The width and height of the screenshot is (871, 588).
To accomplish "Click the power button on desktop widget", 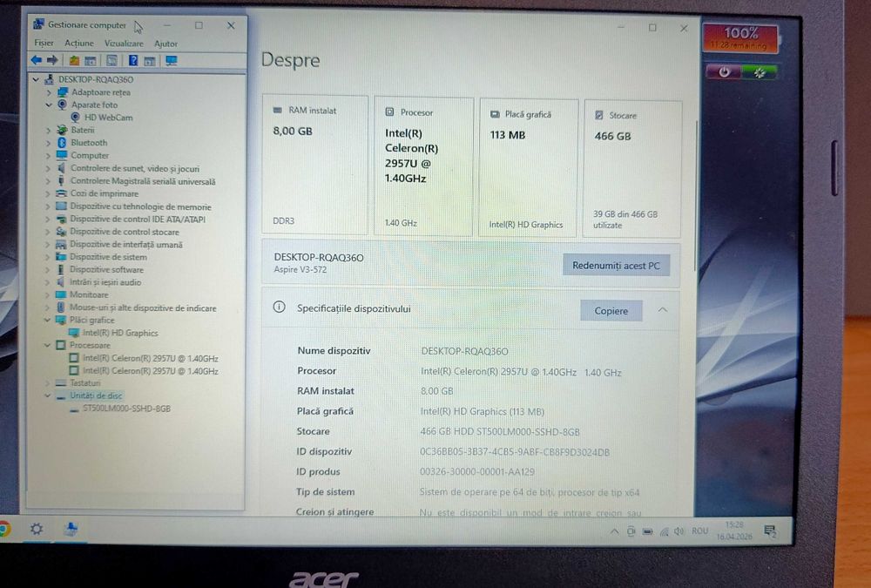I will (723, 71).
